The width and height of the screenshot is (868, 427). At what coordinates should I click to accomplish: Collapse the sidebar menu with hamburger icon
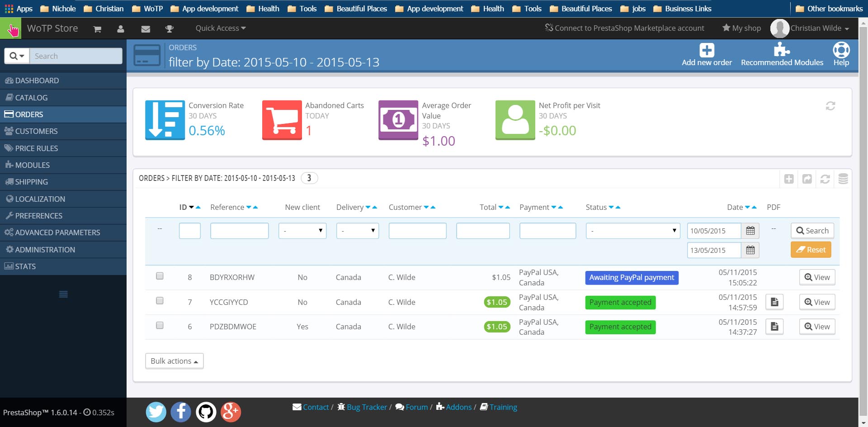[63, 294]
